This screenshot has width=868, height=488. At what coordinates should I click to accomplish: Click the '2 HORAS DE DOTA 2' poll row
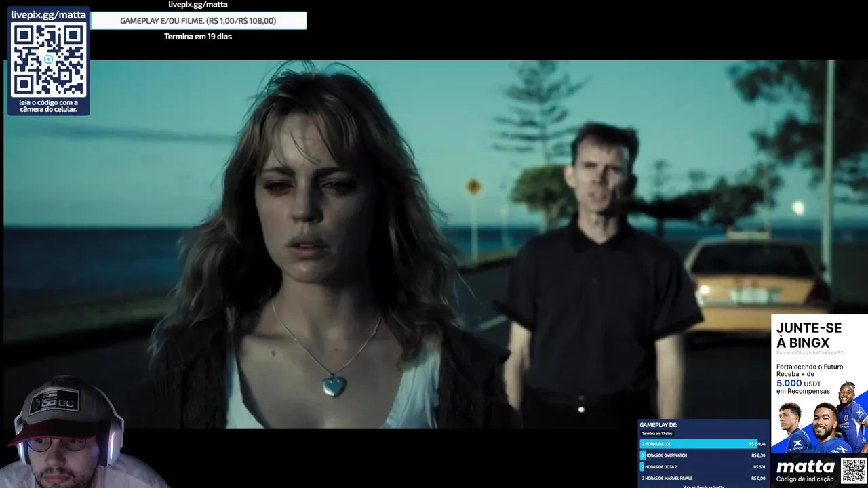coord(703,467)
